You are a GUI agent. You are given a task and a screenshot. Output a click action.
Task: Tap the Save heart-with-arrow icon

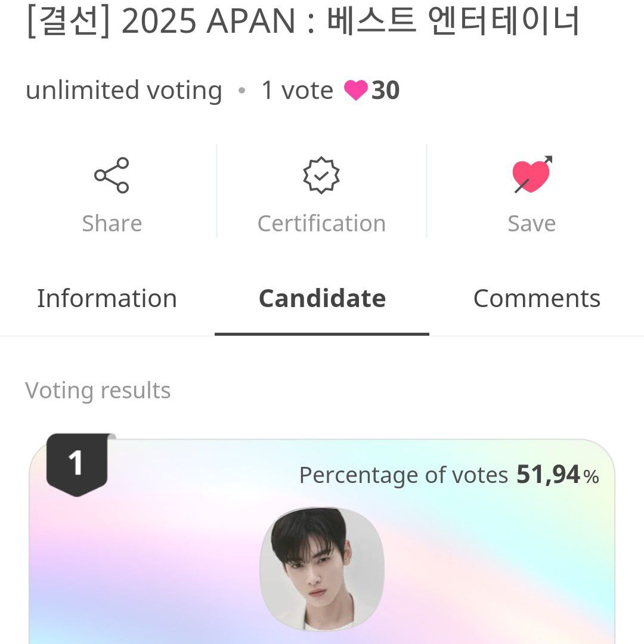532,175
